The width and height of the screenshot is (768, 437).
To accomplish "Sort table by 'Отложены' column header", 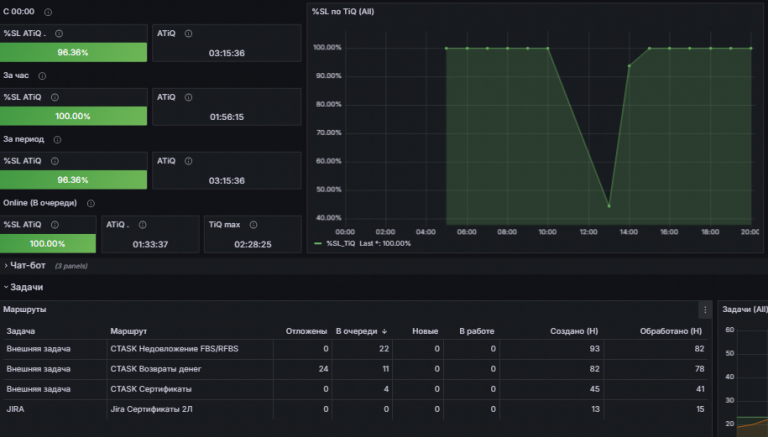I will pos(306,332).
